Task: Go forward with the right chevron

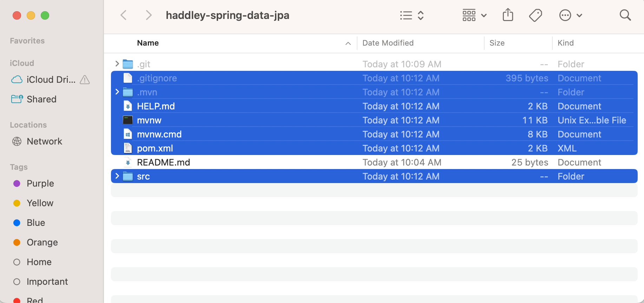Action: (x=149, y=15)
